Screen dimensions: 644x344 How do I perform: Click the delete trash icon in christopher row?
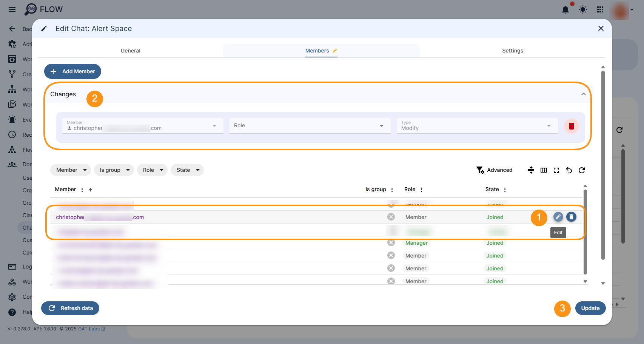click(x=571, y=217)
